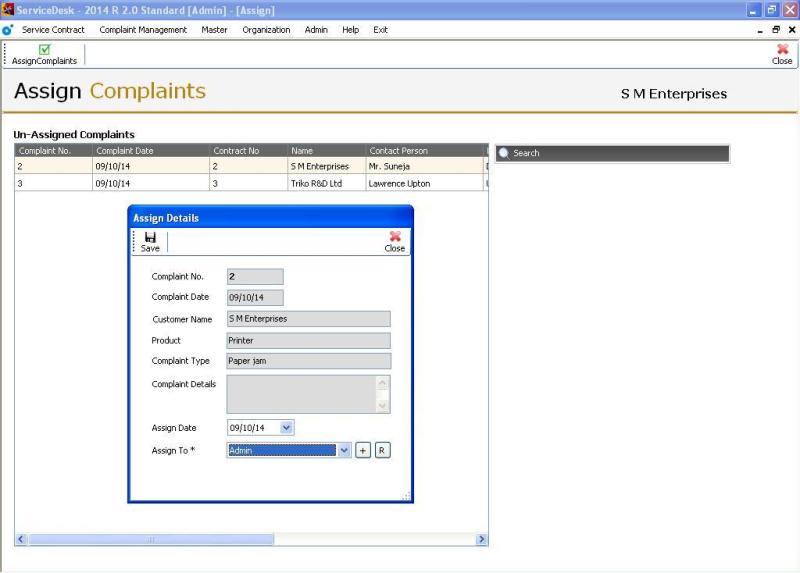
Task: Click the Contract No column header
Action: [x=248, y=151]
